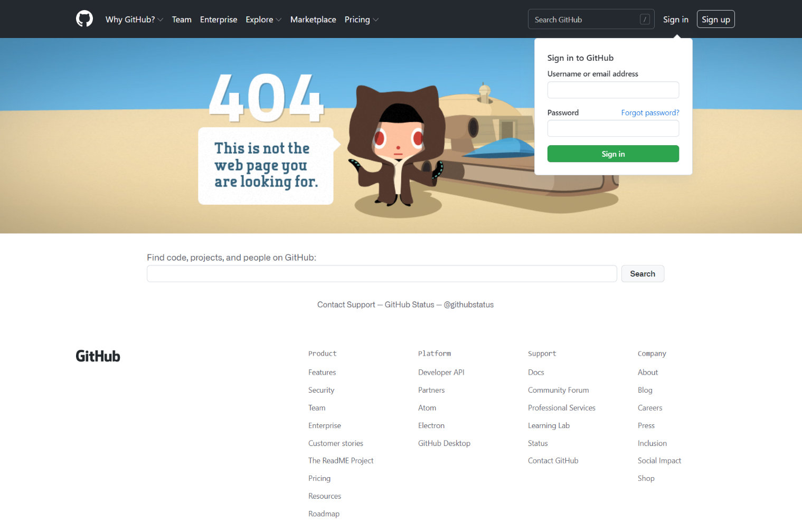This screenshot has height=532, width=802.
Task: Focus the Username or email address field
Action: pyautogui.click(x=613, y=90)
